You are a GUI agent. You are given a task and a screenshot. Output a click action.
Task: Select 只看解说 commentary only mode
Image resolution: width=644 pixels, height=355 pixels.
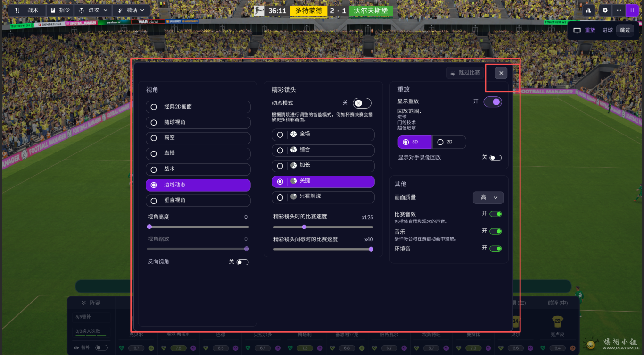pos(323,196)
